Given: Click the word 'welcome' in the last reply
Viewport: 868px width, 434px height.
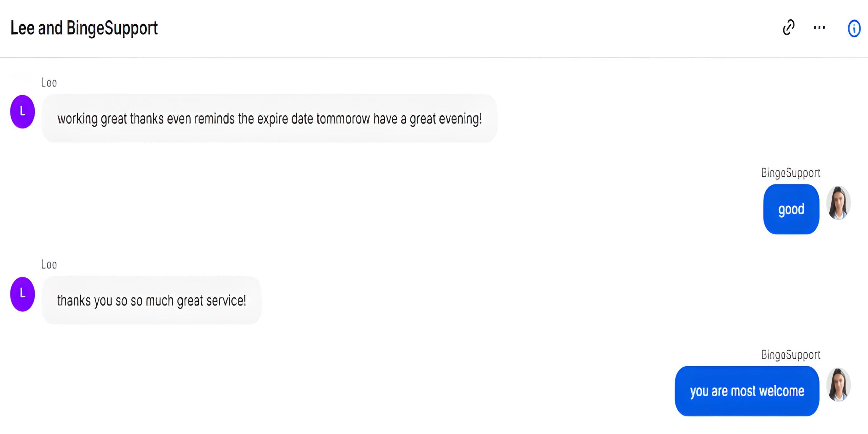Looking at the screenshot, I should pos(782,391).
